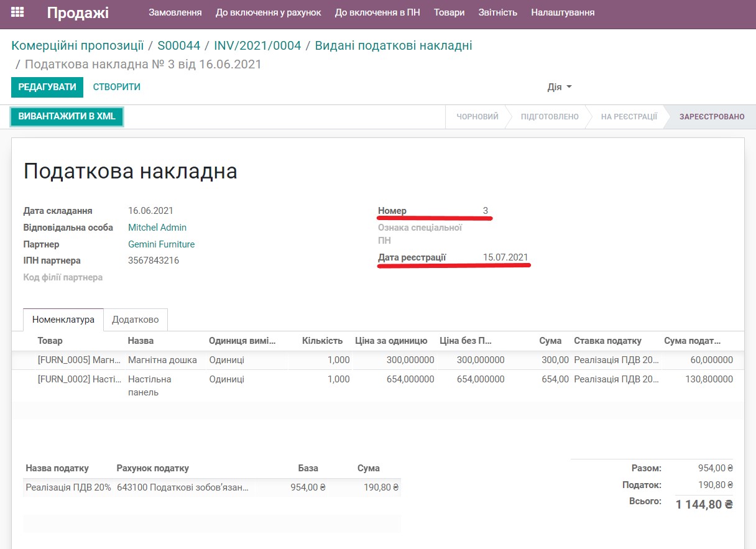The width and height of the screenshot is (756, 549).
Task: Open partner Gemini Furniture link
Action: click(161, 244)
